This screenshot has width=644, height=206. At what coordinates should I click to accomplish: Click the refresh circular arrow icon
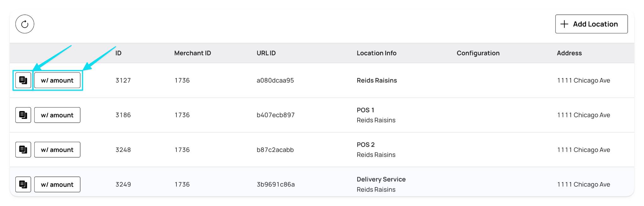tap(25, 24)
